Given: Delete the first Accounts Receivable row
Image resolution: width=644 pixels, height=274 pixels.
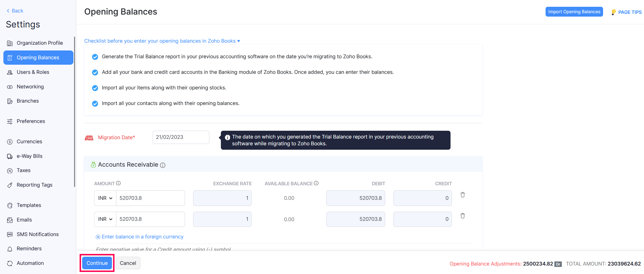Looking at the screenshot, I should point(462,195).
